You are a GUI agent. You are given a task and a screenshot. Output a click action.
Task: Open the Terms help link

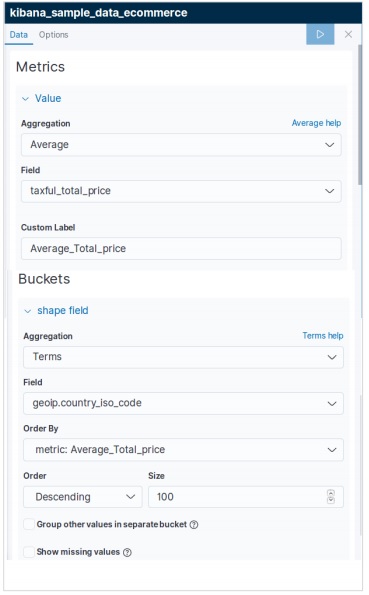(323, 335)
